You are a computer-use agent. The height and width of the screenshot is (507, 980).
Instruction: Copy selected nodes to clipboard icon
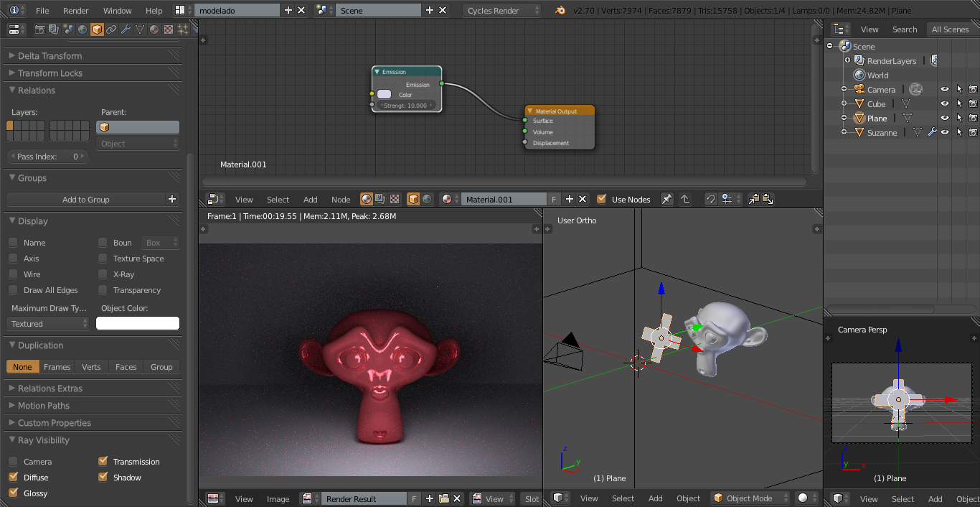pos(753,199)
